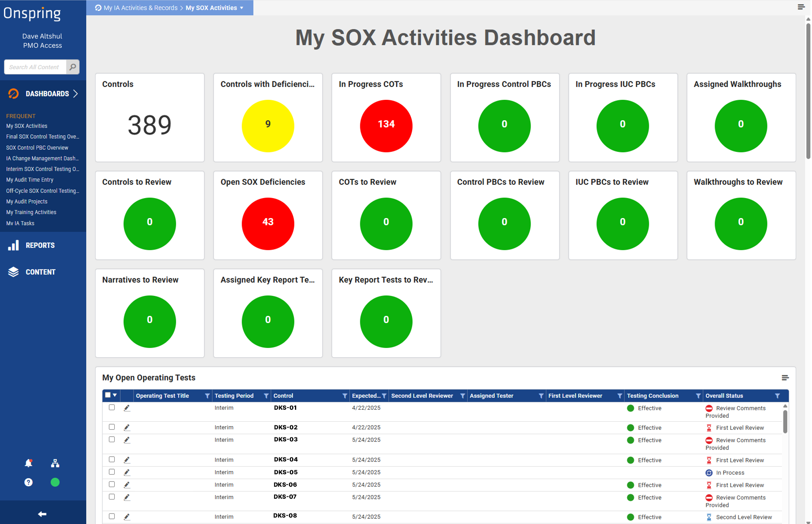The width and height of the screenshot is (812, 524).
Task: Open the Content menu
Action: tap(40, 272)
